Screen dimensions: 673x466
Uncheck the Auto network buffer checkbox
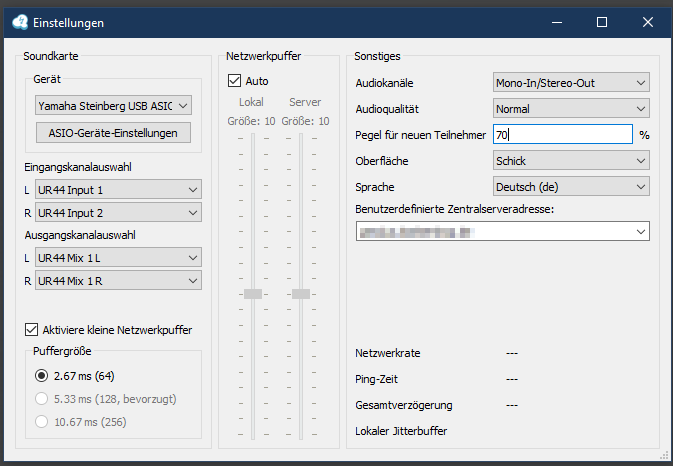point(235,81)
